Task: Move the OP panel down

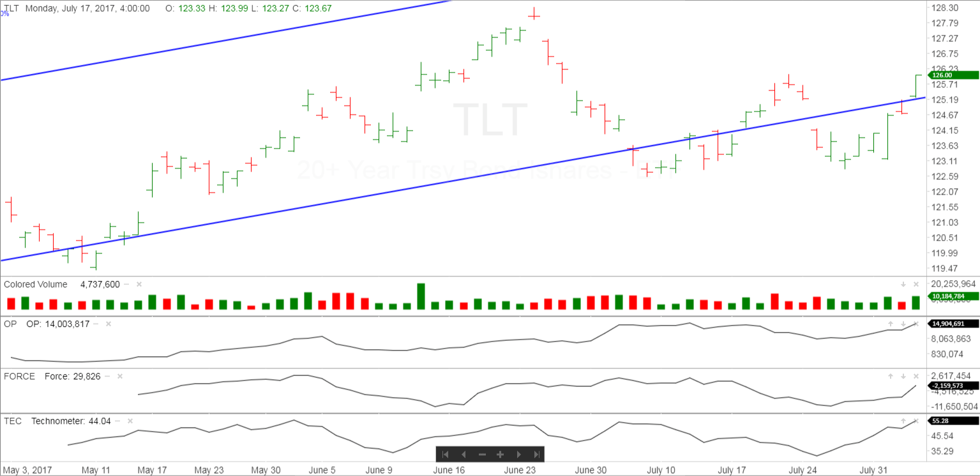Action: 903,324
